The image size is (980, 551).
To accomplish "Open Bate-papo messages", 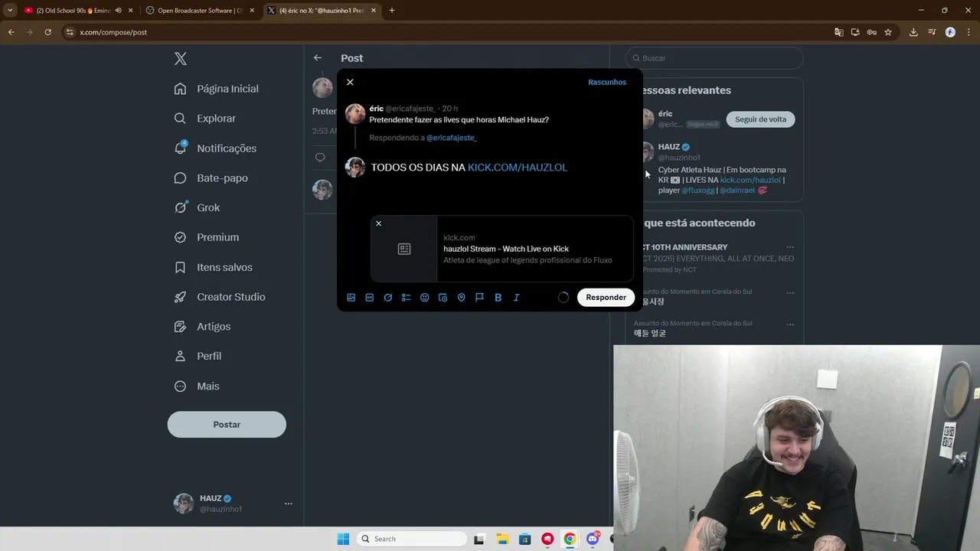I will click(x=211, y=178).
